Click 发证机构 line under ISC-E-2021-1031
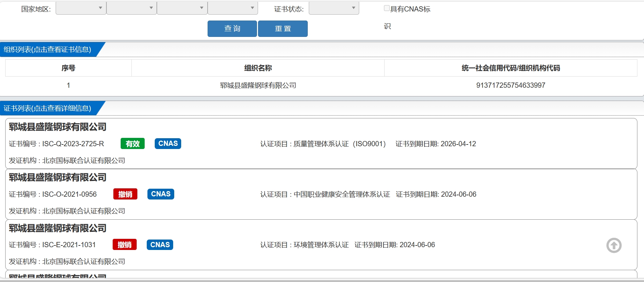644x282 pixels. (x=67, y=261)
